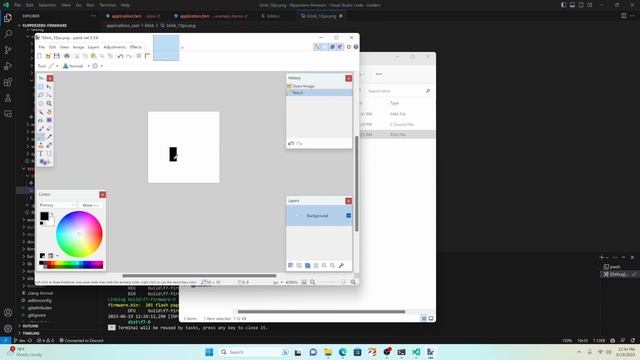This screenshot has height=360, width=640.
Task: Toggle the Tools window button
Action: click(x=317, y=47)
